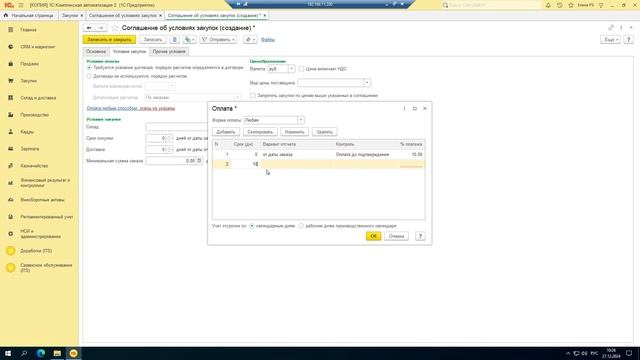640x360 pixels.
Task: Open Регламентированный учет section
Action: (x=47, y=217)
